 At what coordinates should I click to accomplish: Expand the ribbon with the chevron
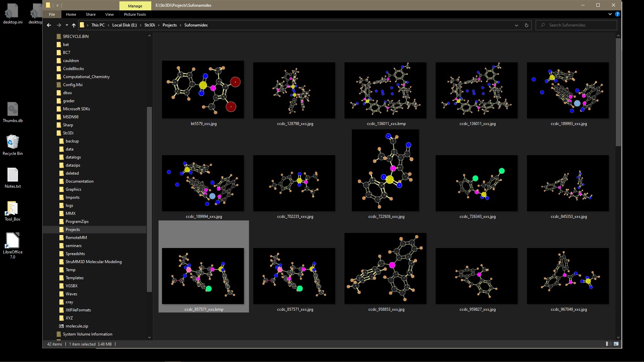pyautogui.click(x=610, y=14)
